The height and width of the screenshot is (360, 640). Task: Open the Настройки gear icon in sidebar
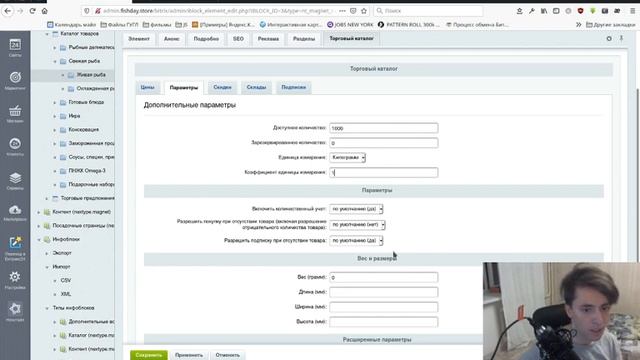click(x=15, y=280)
